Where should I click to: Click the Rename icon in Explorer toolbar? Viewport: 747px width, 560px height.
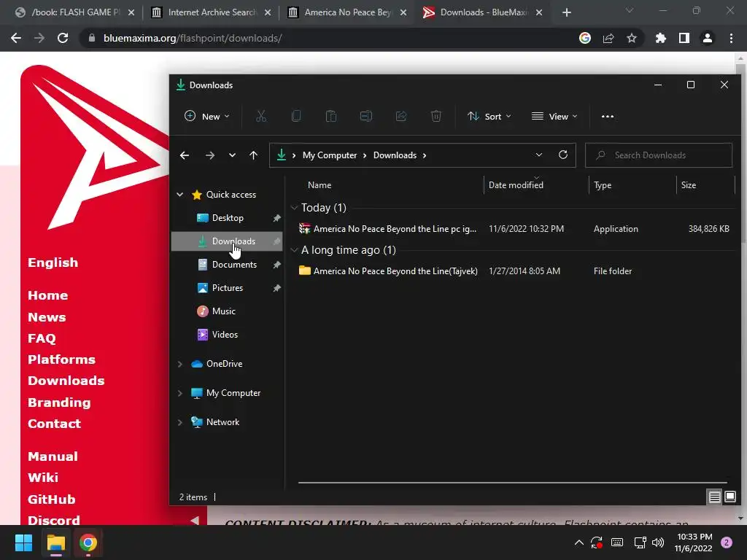(366, 116)
